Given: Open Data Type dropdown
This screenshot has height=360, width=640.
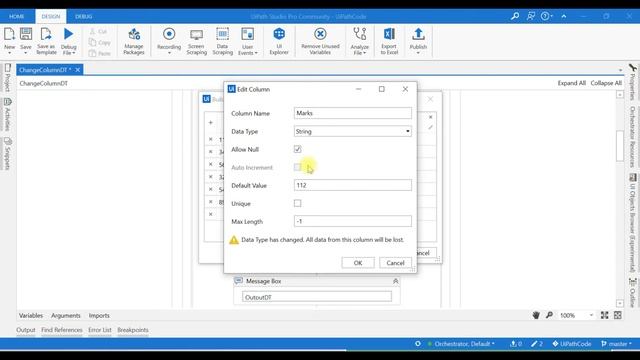Looking at the screenshot, I should [353, 131].
